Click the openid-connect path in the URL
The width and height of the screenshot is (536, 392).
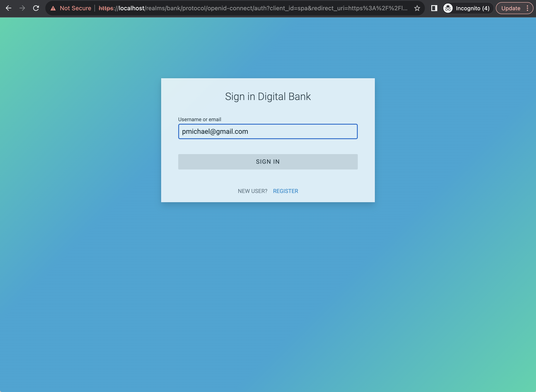[x=230, y=8]
